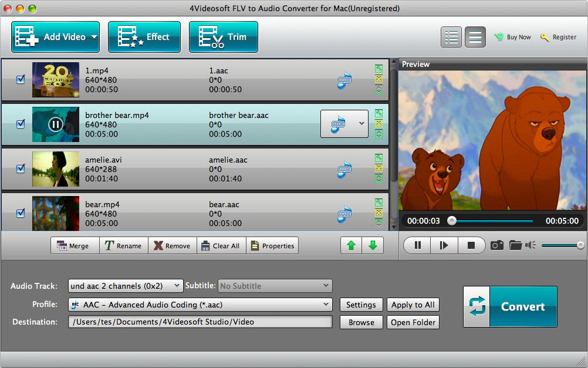Move selected item down with green arrow
The width and height of the screenshot is (588, 368).
click(x=373, y=245)
